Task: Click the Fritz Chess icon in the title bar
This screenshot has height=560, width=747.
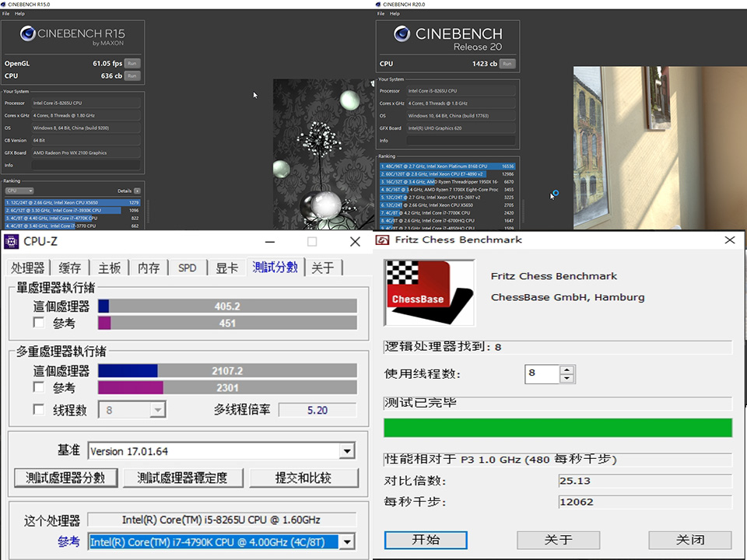Action: (382, 240)
